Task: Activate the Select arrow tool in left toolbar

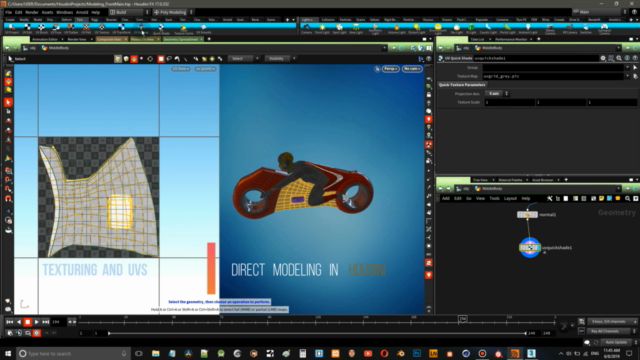Action: click(x=8, y=102)
